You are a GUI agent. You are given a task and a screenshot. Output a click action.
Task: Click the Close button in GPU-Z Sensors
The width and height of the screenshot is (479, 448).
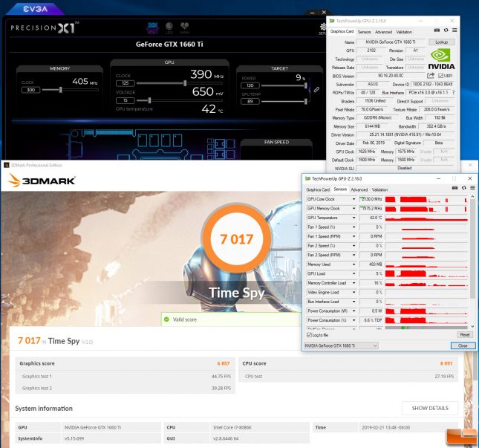tap(463, 345)
